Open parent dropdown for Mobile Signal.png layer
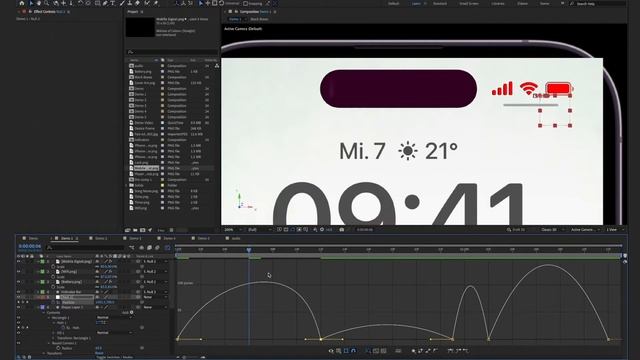 (x=155, y=261)
